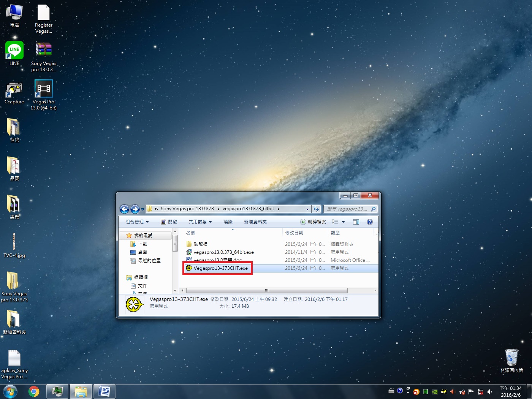Open the Action Center flag in the tray
Screen dimensions: 532x399
tap(471, 392)
